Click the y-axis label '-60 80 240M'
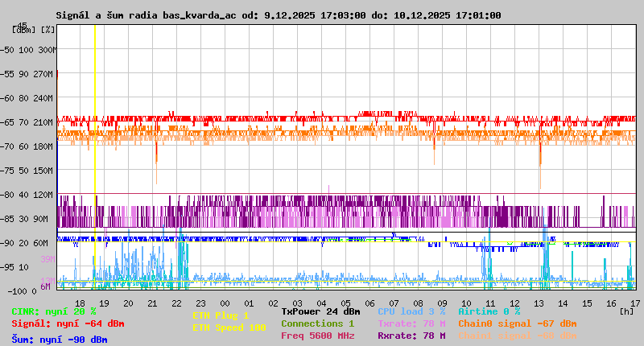Screen dimensions: 644x346 [27, 98]
